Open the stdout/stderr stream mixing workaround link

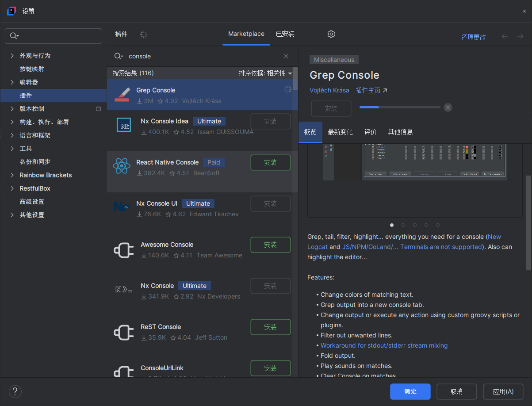(x=384, y=345)
